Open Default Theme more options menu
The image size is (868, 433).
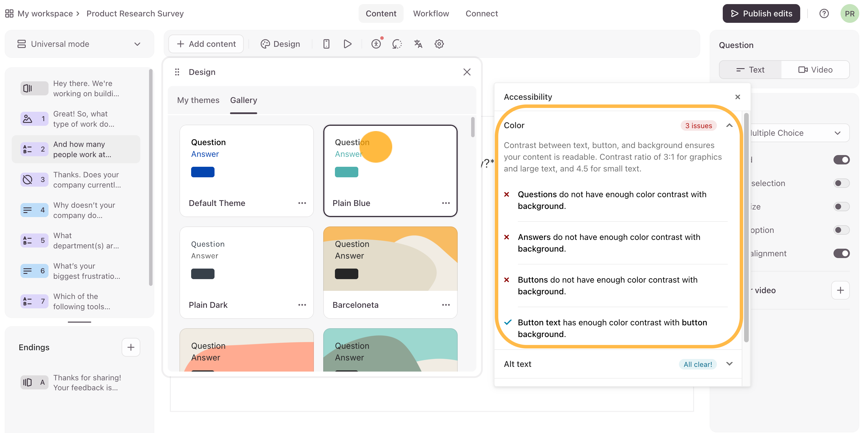302,203
